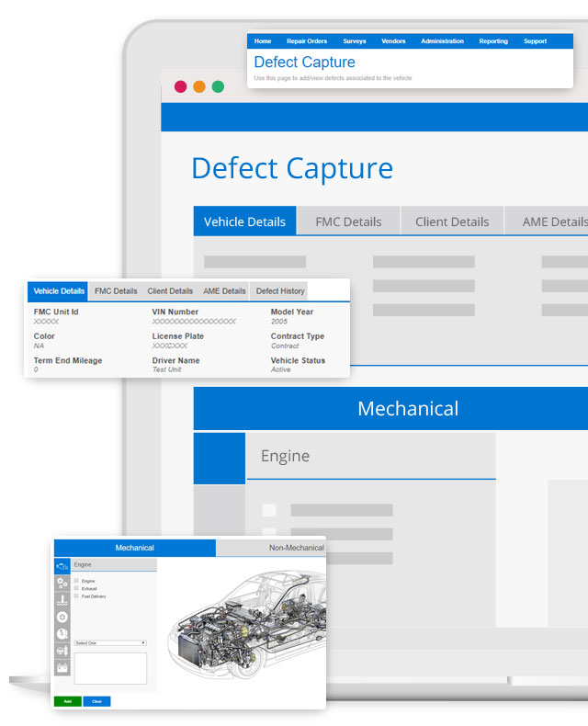588x726 pixels.
Task: Click the orange window dot
Action: [199, 86]
